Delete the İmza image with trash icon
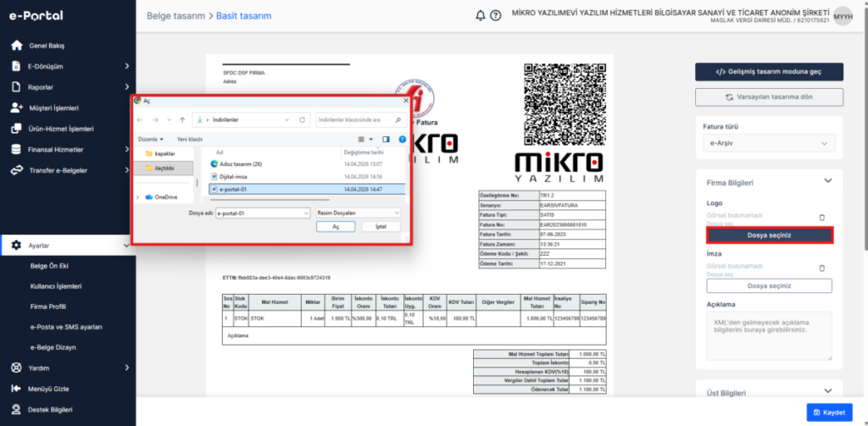 (822, 268)
